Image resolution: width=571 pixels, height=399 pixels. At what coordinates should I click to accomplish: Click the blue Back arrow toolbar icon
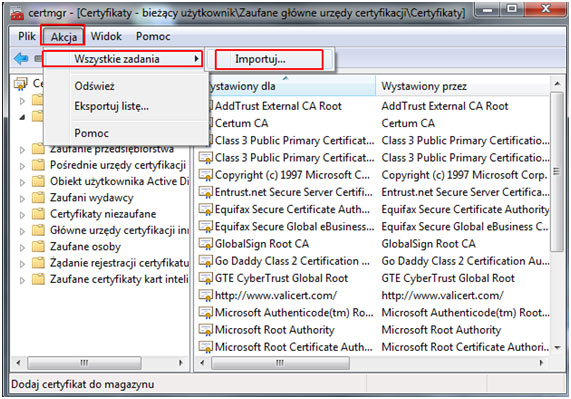click(21, 58)
